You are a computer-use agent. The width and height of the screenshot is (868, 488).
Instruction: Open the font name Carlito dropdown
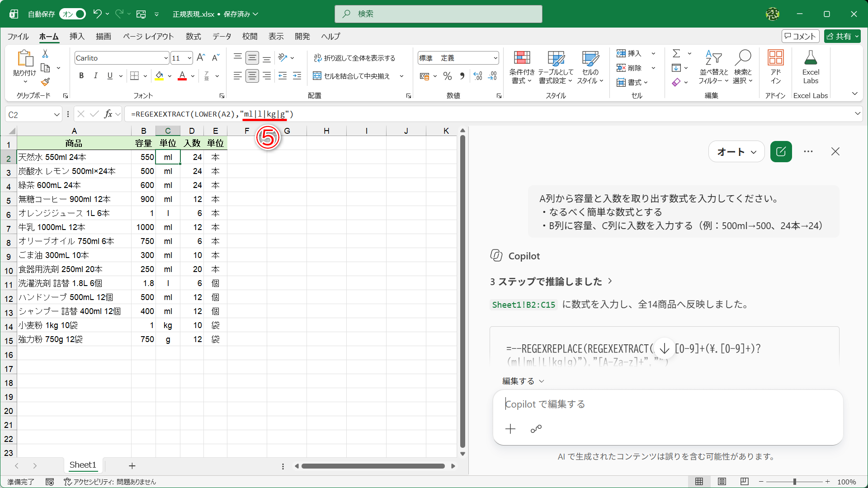coord(165,58)
